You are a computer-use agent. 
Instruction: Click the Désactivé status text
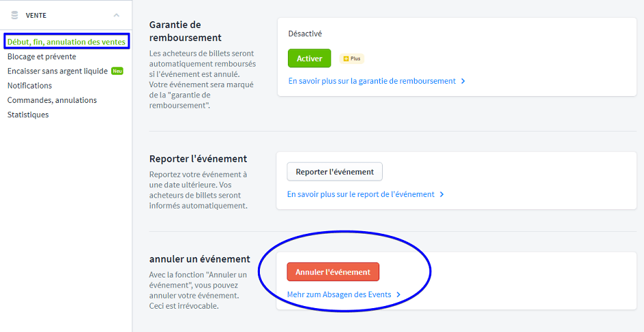click(x=305, y=33)
